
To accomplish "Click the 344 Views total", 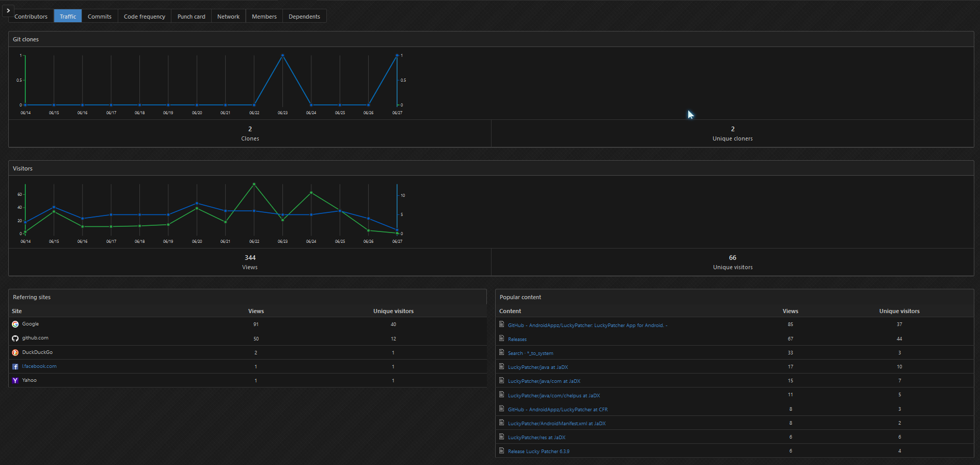I will pos(250,258).
